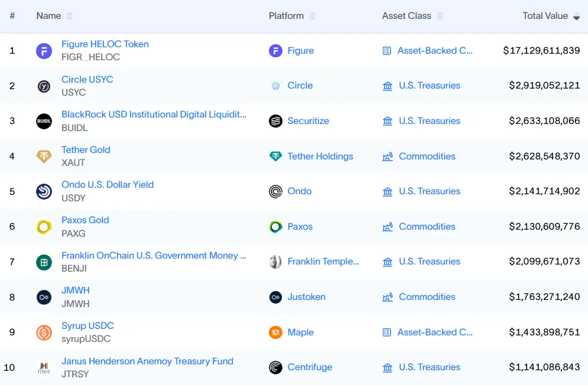The image size is (588, 385).
Task: Select the value $2,919,052,121
Action: pos(544,86)
